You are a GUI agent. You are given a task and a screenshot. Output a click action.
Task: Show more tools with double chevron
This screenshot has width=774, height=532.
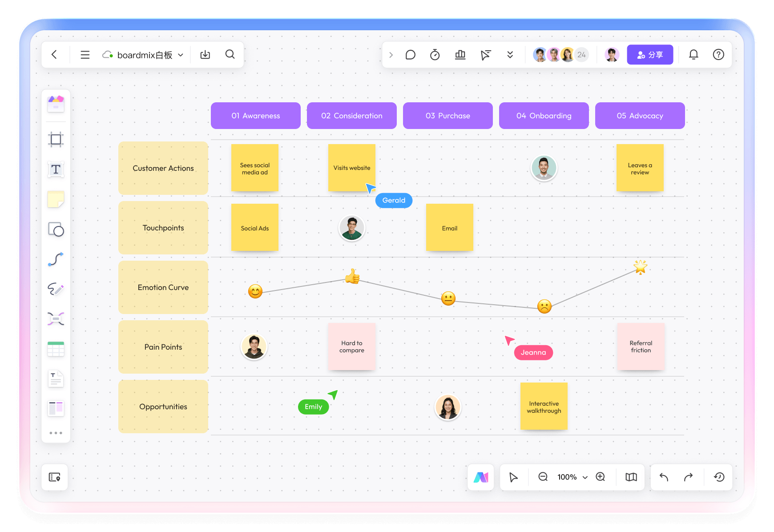[510, 55]
